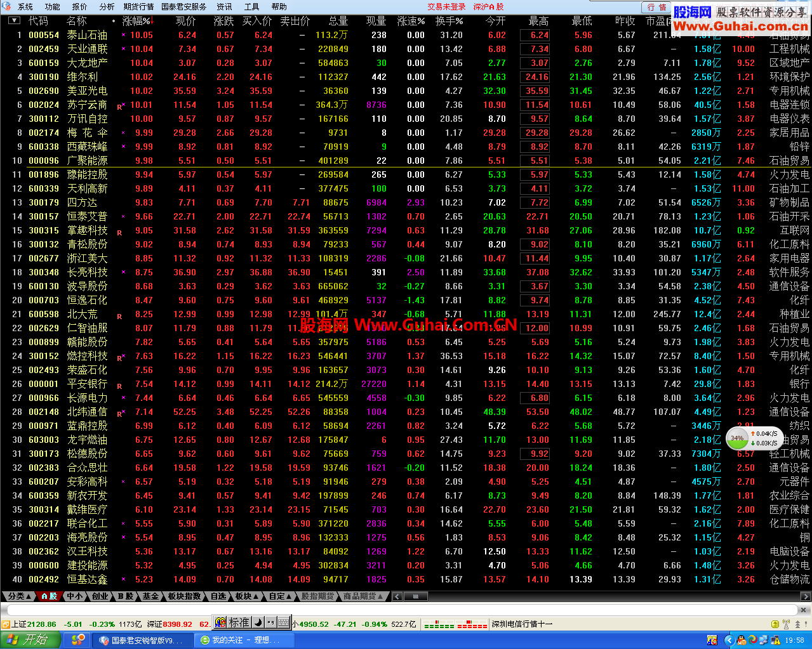This screenshot has width=812, height=649.
Task: Open the 分析 menu
Action: pyautogui.click(x=107, y=6)
